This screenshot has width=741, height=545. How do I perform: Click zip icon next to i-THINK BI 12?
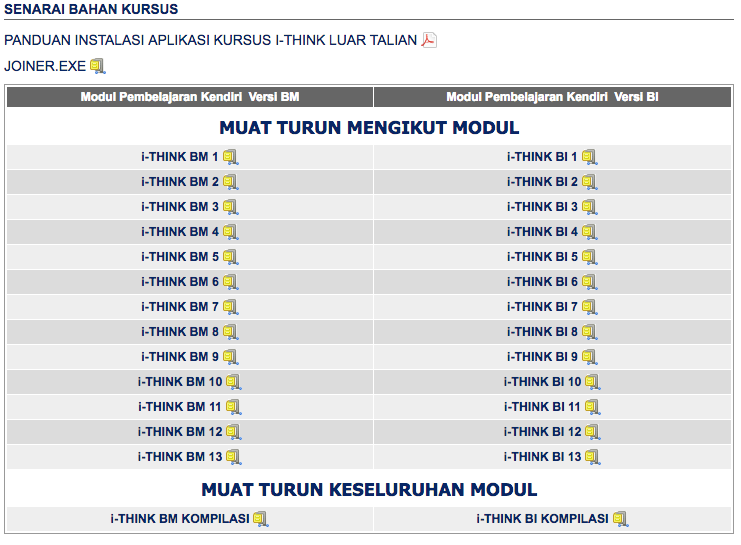click(593, 433)
